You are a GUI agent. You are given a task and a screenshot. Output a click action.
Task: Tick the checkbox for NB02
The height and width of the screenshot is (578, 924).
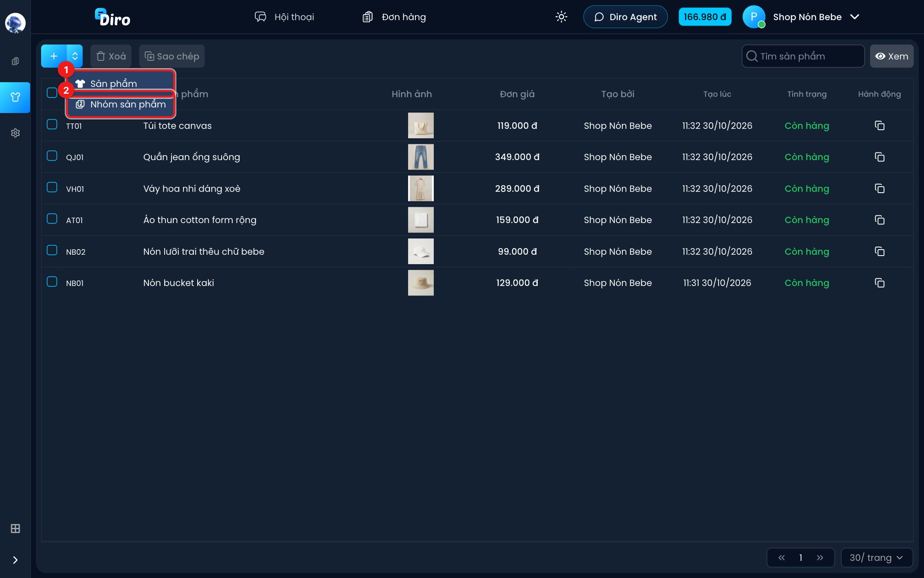click(x=52, y=250)
